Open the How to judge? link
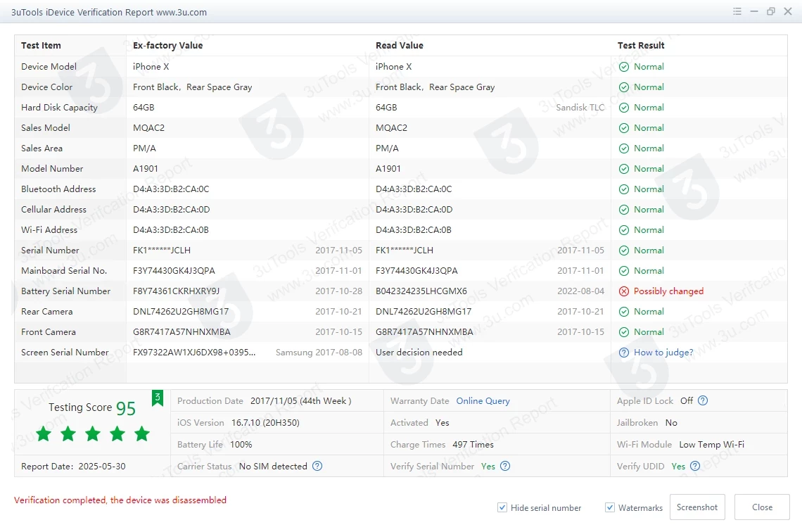The width and height of the screenshot is (802, 532). click(663, 353)
